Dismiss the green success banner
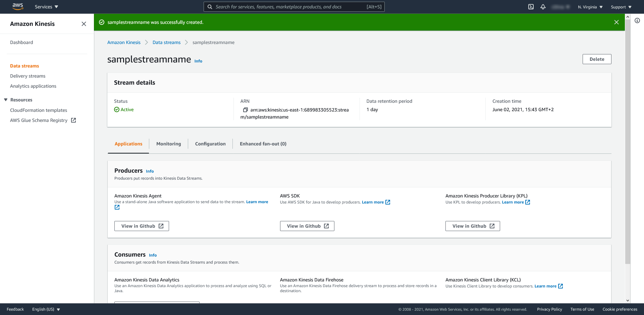 click(x=616, y=22)
